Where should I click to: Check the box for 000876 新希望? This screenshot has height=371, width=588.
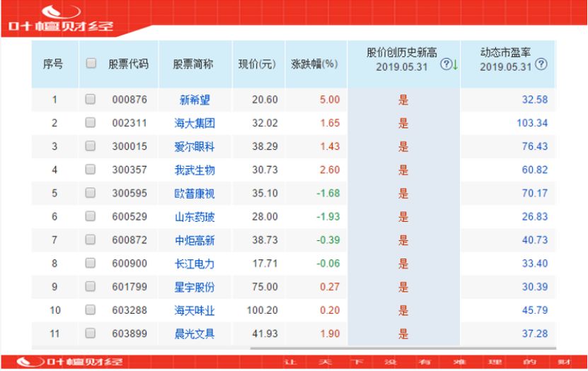coord(91,99)
